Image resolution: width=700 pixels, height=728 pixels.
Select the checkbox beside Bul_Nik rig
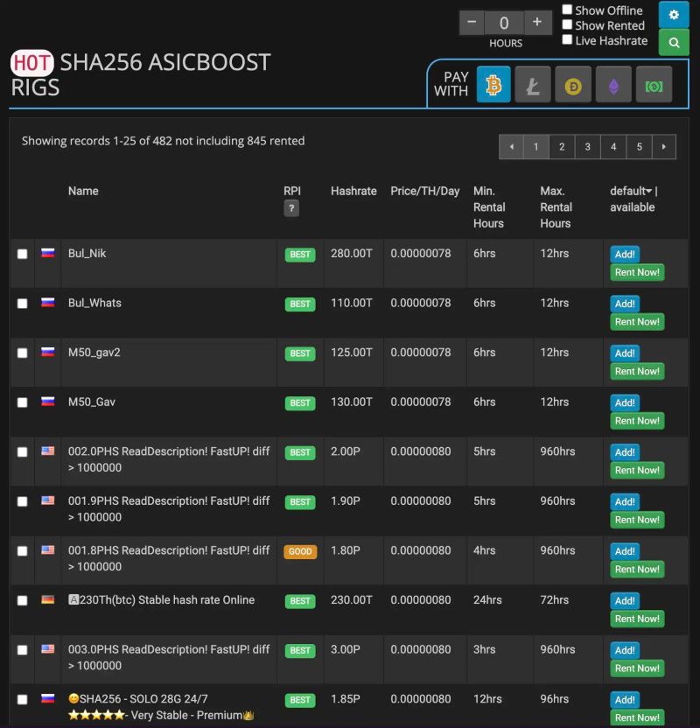pos(23,254)
